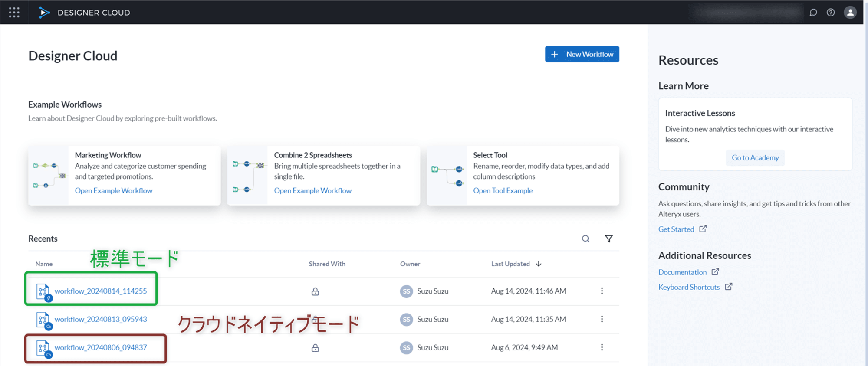This screenshot has width=868, height=366.
Task: Click the DESIGNER CLOUD header title
Action: tap(94, 13)
